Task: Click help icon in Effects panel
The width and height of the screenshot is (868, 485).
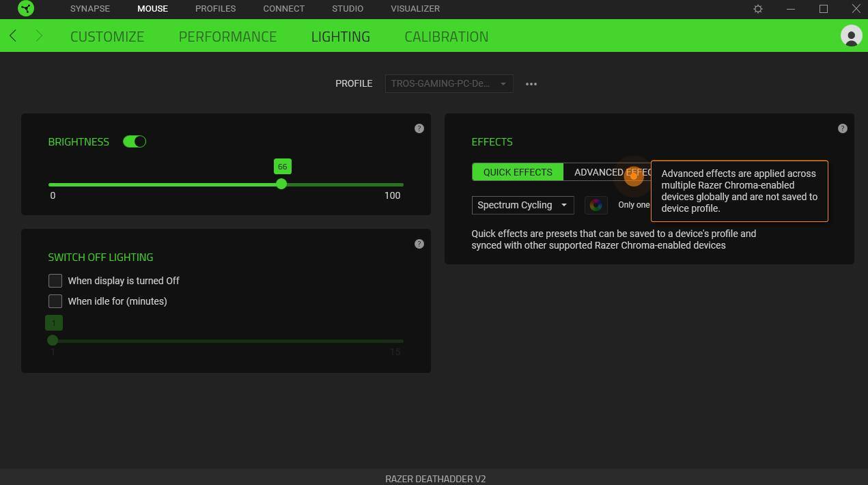Action: click(842, 128)
